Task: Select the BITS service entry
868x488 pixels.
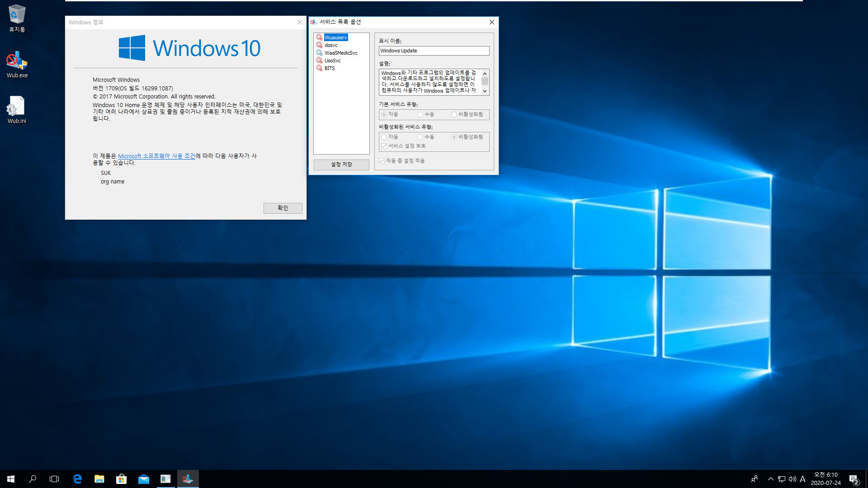Action: (330, 68)
